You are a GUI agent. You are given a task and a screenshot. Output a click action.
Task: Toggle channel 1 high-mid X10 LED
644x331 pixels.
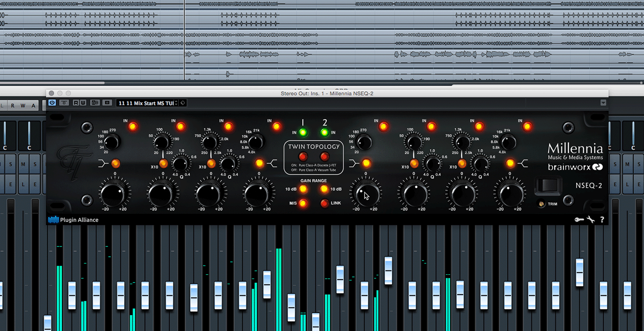point(211,163)
